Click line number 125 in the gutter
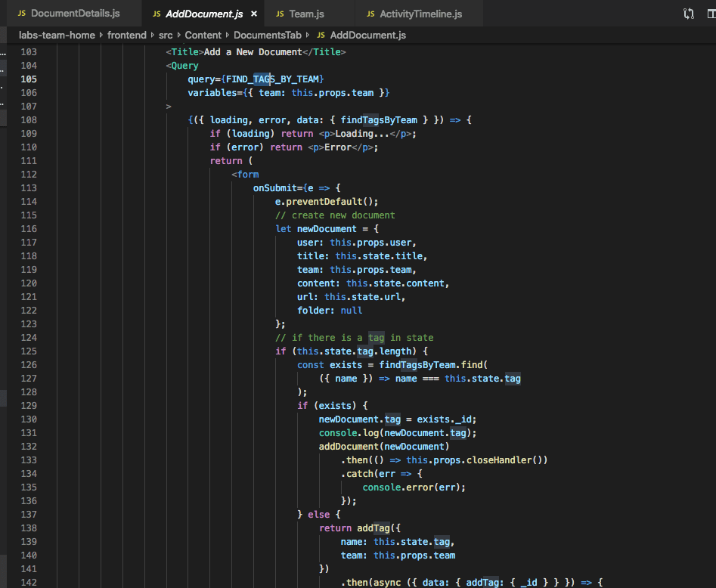 [x=29, y=351]
